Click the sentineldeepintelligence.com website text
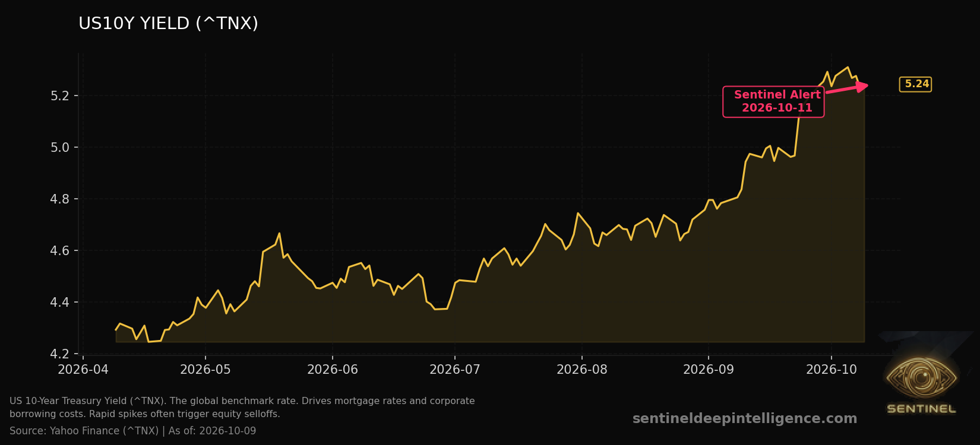 745,419
